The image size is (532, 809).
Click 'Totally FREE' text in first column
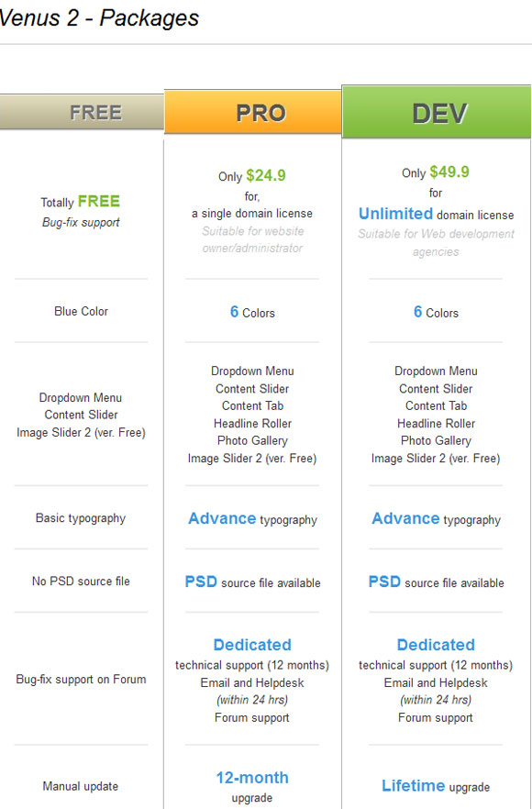coord(81,201)
